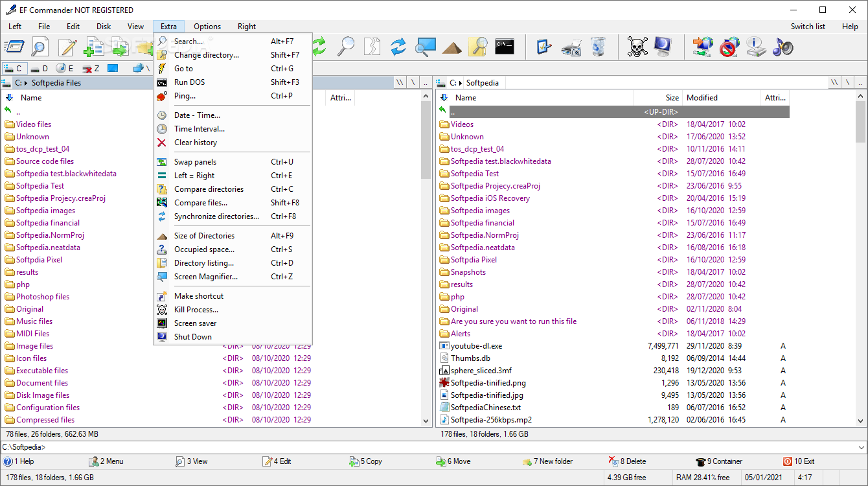
Task: Click the right panel sort arrow beside Name
Action: [444, 98]
